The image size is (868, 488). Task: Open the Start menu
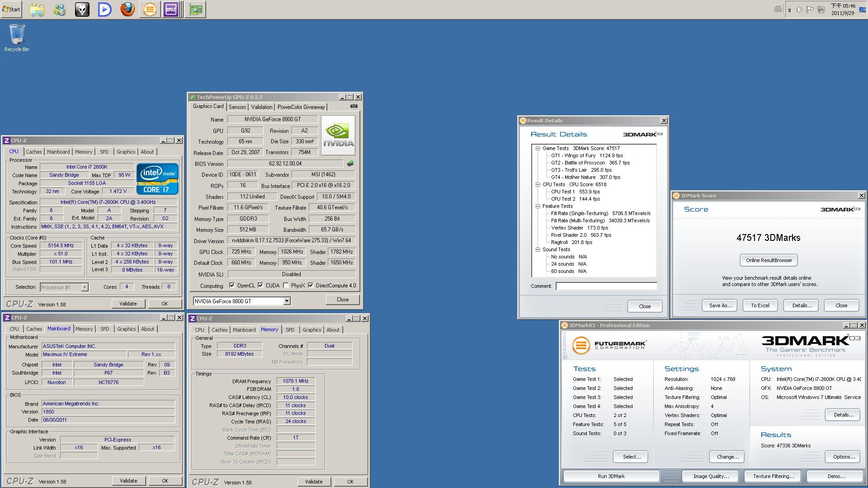coord(11,9)
